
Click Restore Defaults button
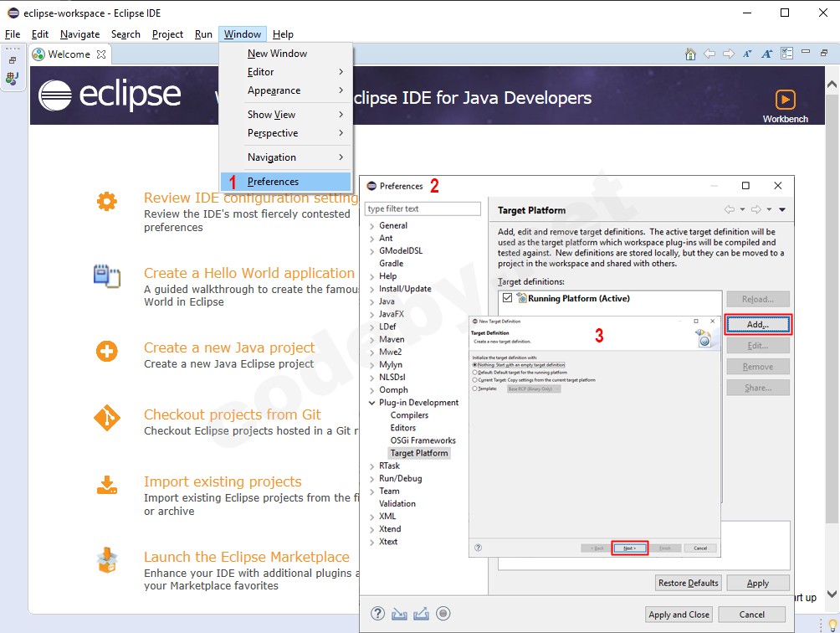[688, 583]
